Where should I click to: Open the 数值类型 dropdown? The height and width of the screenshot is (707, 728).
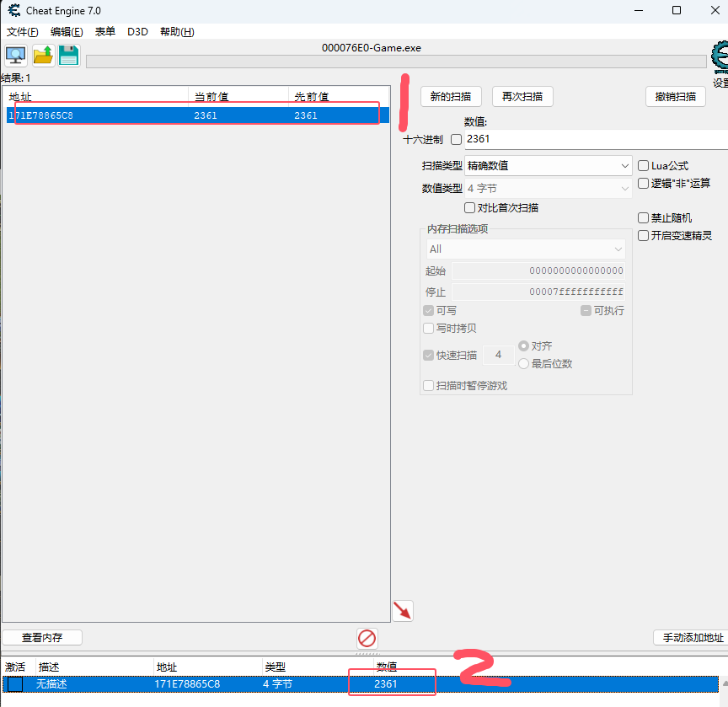548,189
